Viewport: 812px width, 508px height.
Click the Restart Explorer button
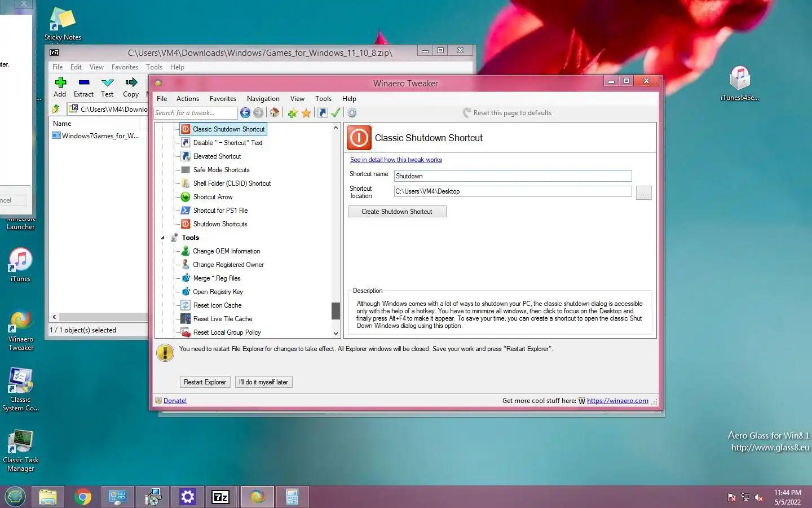(205, 382)
